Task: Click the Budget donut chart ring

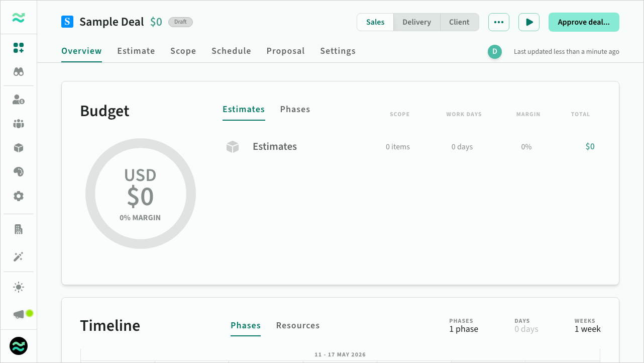Action: pyautogui.click(x=90, y=194)
